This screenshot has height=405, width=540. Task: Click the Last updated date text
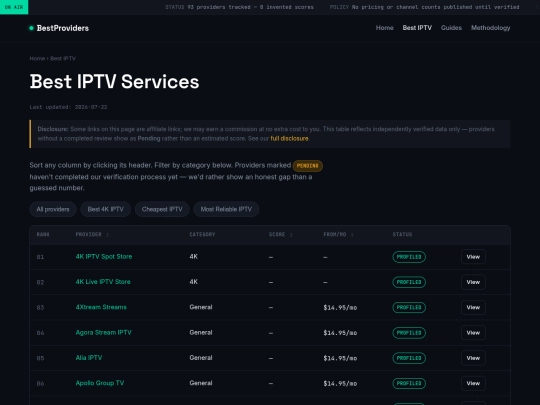pos(68,107)
